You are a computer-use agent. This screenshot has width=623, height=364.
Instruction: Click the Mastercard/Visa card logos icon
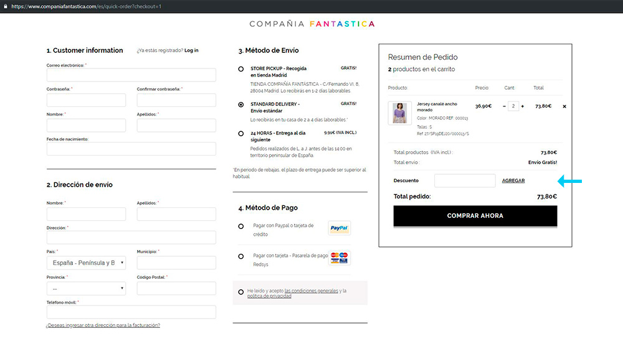pos(339,258)
